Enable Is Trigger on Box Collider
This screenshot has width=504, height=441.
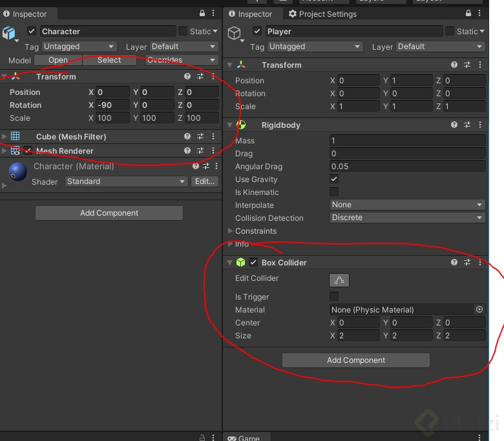[334, 296]
